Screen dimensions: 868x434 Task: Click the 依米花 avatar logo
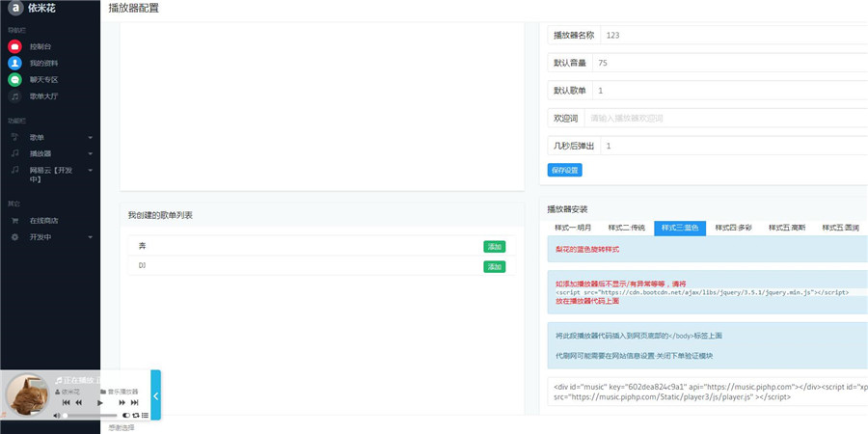point(16,9)
